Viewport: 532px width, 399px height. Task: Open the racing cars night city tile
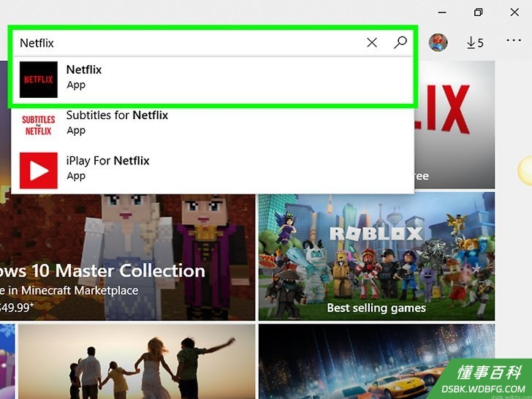(x=376, y=361)
